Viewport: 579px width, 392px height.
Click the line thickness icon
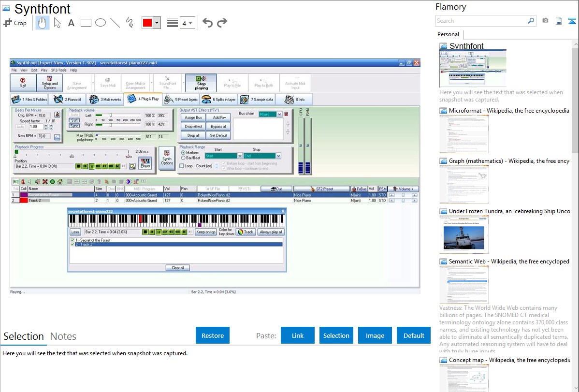point(173,23)
